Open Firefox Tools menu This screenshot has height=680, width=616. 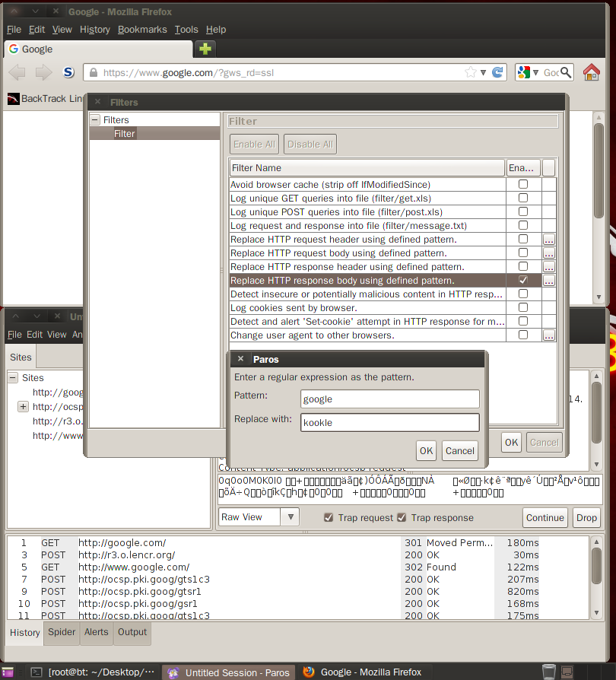(186, 30)
